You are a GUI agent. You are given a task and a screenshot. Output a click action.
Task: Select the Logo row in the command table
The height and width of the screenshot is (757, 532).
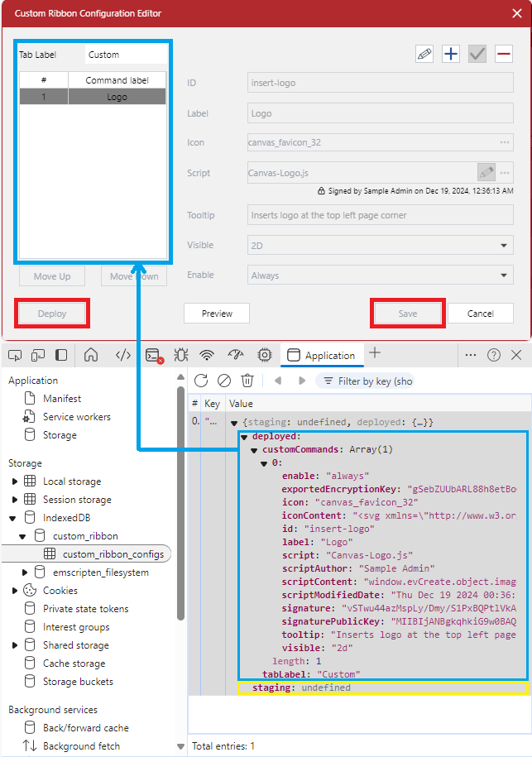coord(93,97)
